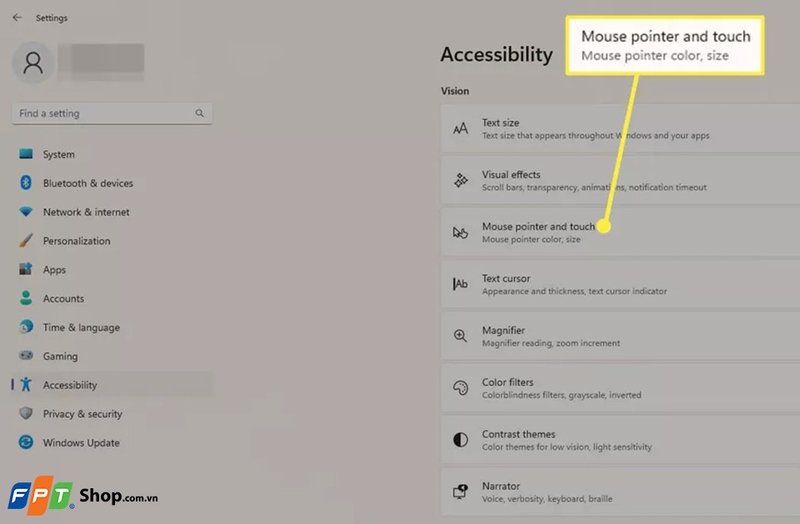
Task: Click the Windows Update refresh icon
Action: point(26,442)
